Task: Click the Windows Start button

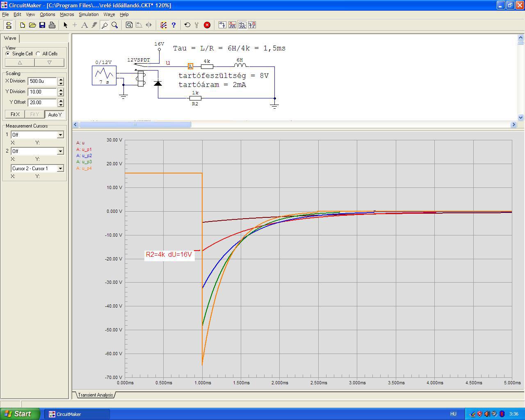Action: 20,414
